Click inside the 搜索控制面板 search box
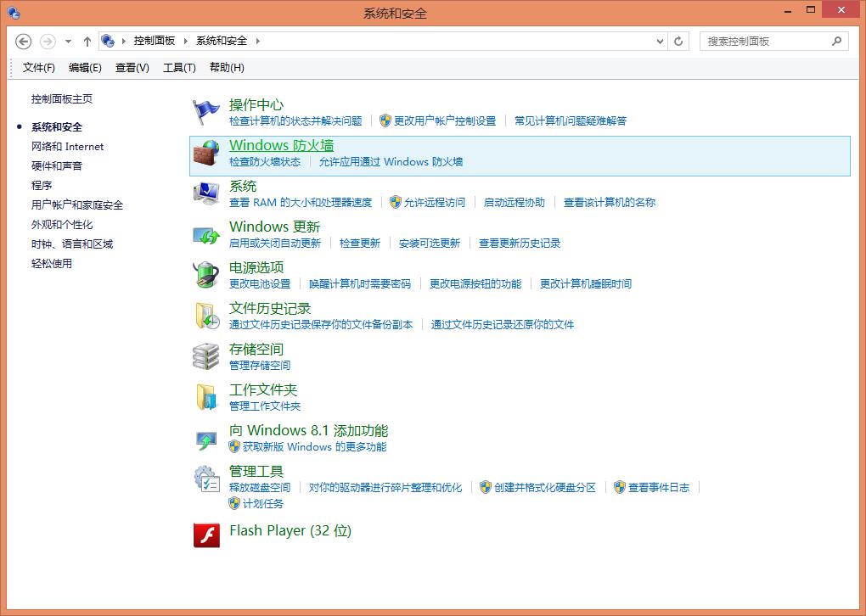This screenshot has width=866, height=616. point(768,41)
